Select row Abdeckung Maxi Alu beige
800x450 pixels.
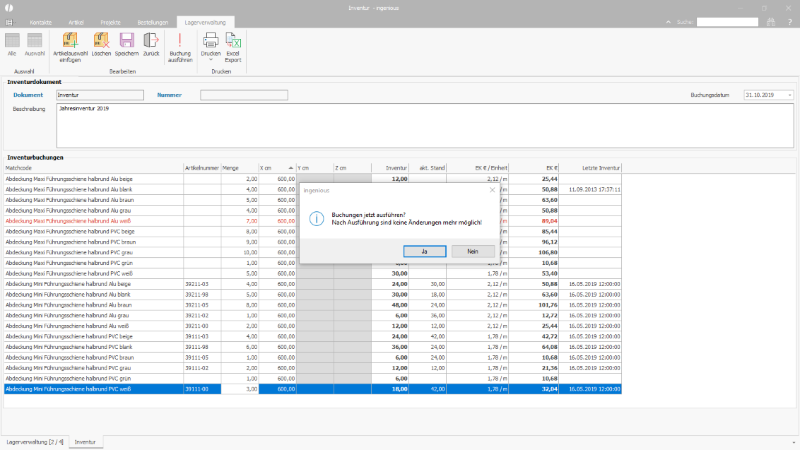(x=313, y=179)
